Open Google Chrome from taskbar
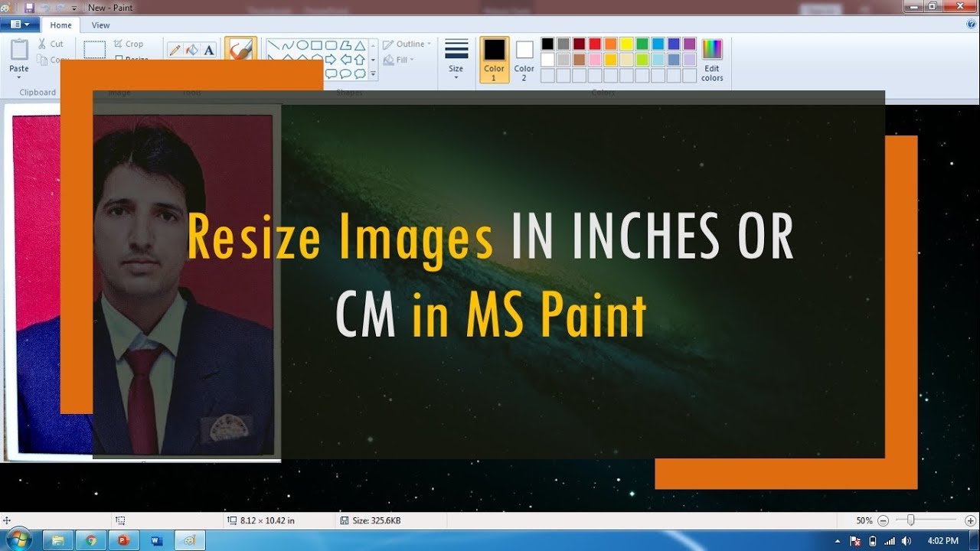Image resolution: width=980 pixels, height=551 pixels. [x=91, y=540]
